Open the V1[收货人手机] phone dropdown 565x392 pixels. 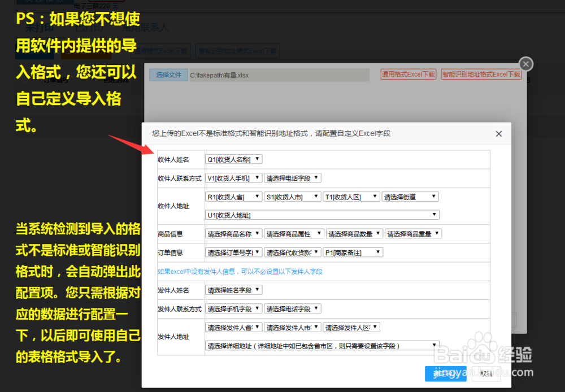(233, 177)
